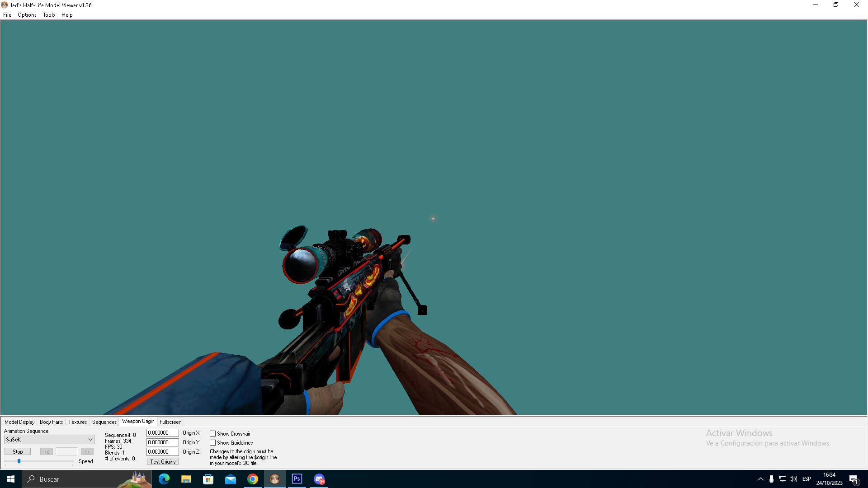Open the Options menu
Viewport: 868px width, 488px height.
pos(27,15)
